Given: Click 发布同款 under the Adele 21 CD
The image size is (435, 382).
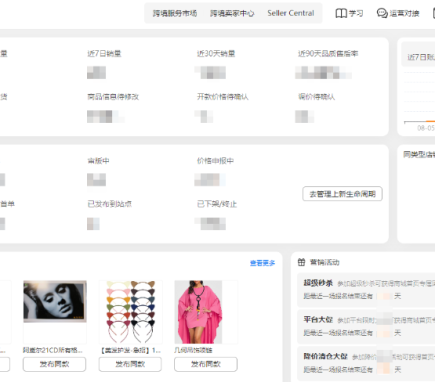Looking at the screenshot, I should pos(54,364).
